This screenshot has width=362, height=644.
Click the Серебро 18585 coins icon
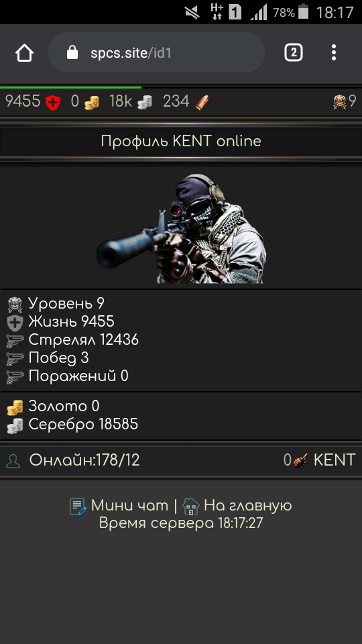pos(15,425)
